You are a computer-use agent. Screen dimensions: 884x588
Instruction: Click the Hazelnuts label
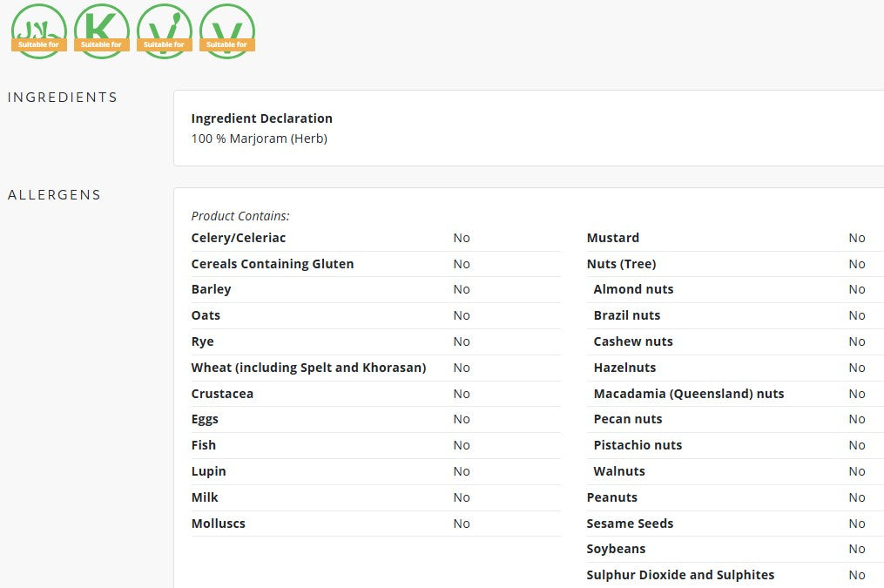click(624, 368)
